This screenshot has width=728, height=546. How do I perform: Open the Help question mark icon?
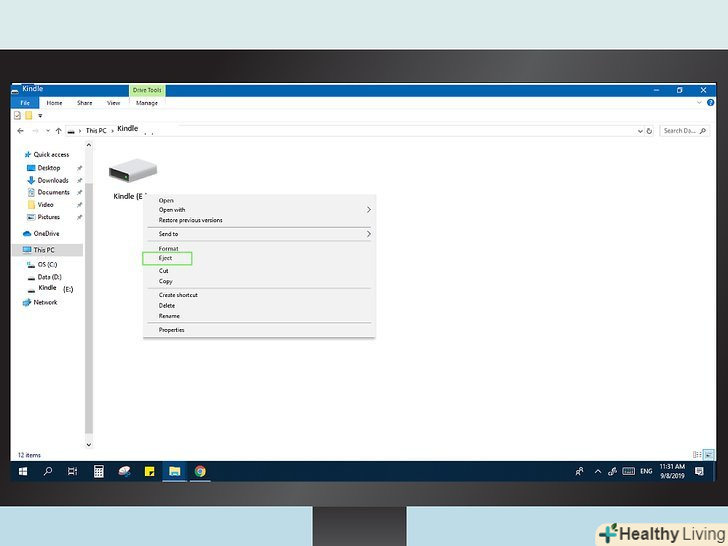(710, 103)
